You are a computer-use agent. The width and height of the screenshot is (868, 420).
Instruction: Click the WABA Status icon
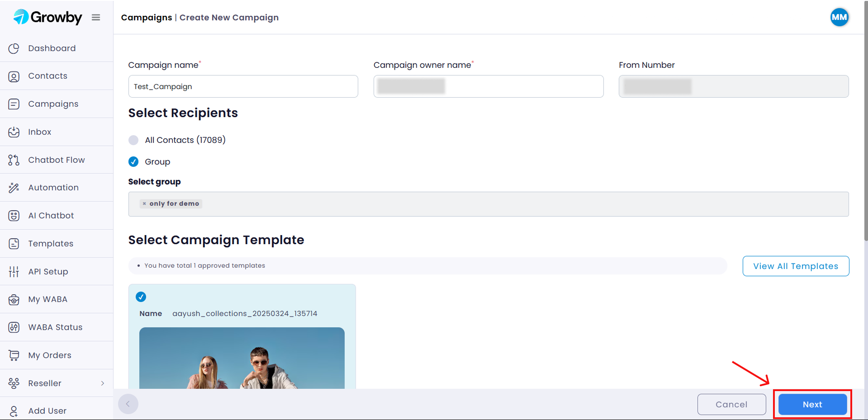(x=14, y=327)
